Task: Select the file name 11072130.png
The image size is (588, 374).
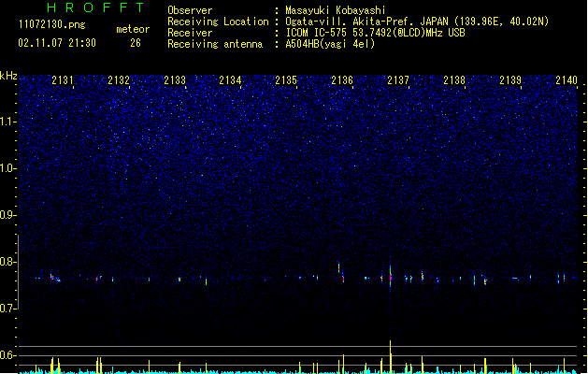Action: 52,24
